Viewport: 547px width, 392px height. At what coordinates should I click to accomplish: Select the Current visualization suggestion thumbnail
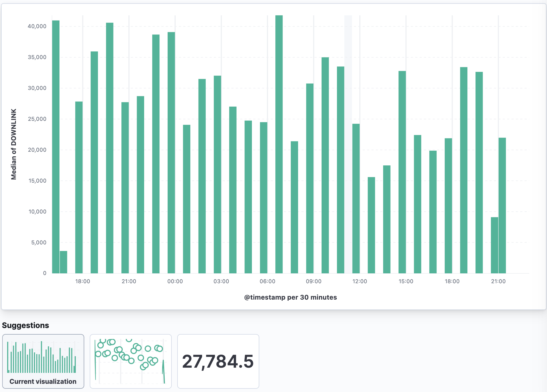43,361
